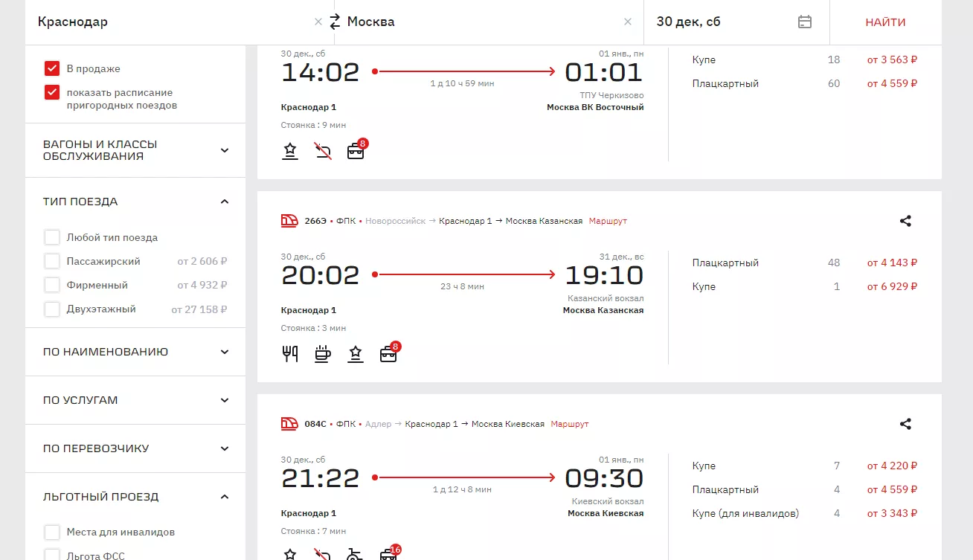Expand the "По перевозчику" filter
973x560 pixels.
click(225, 448)
